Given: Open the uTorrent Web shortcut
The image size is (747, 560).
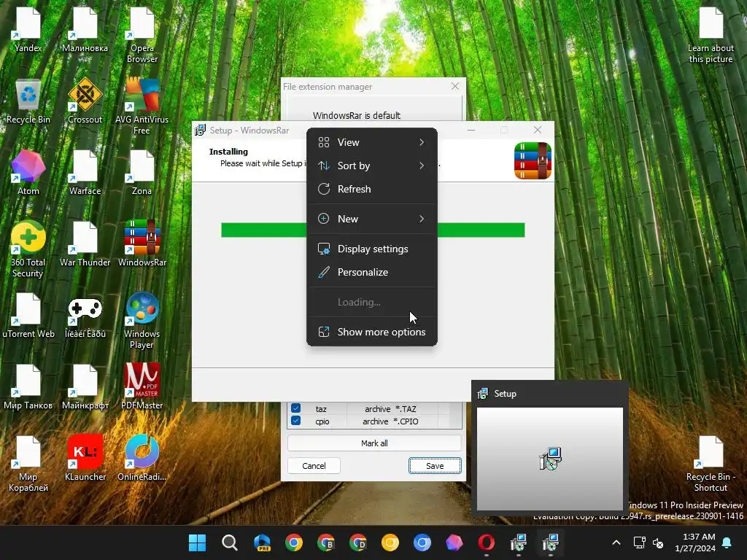Looking at the screenshot, I should [x=28, y=315].
